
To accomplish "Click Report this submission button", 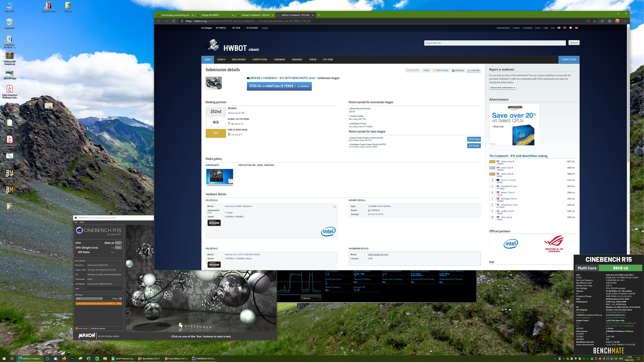I will pos(503,87).
